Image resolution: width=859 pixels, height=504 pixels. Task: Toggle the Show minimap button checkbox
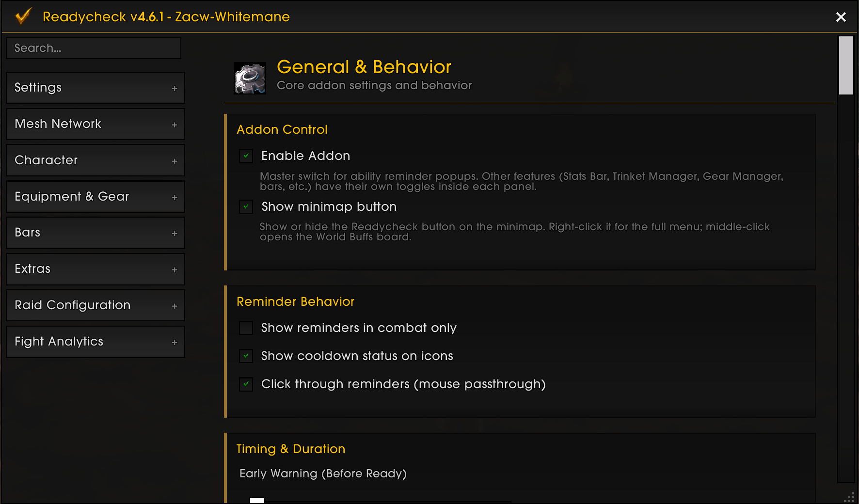(246, 207)
